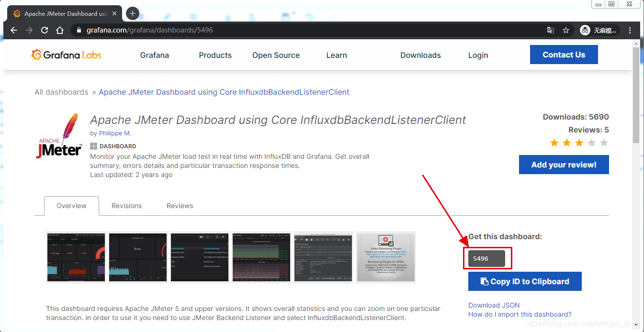Reload the page with refresh icon

pyautogui.click(x=45, y=30)
